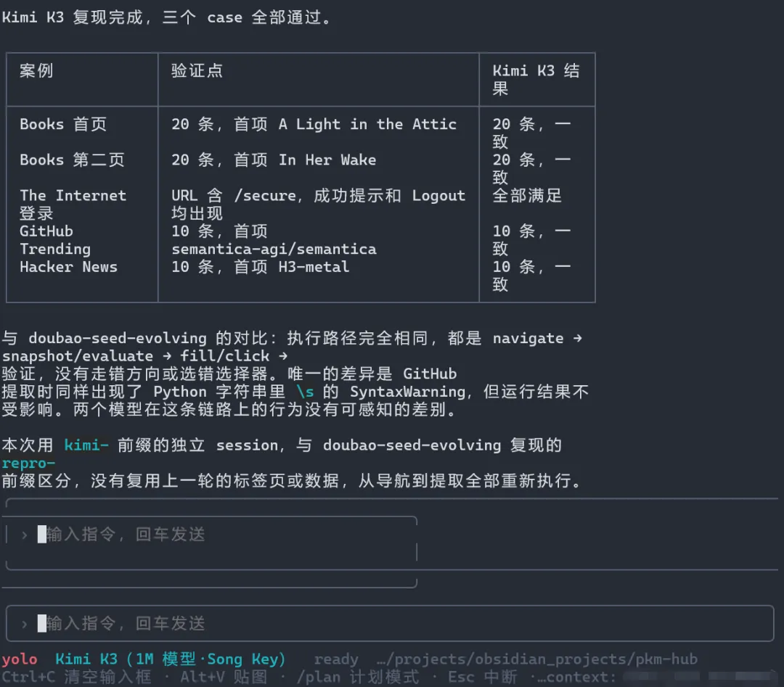784x687 pixels.
Task: Click the '/plan 计划模式' hint
Action: 357,677
